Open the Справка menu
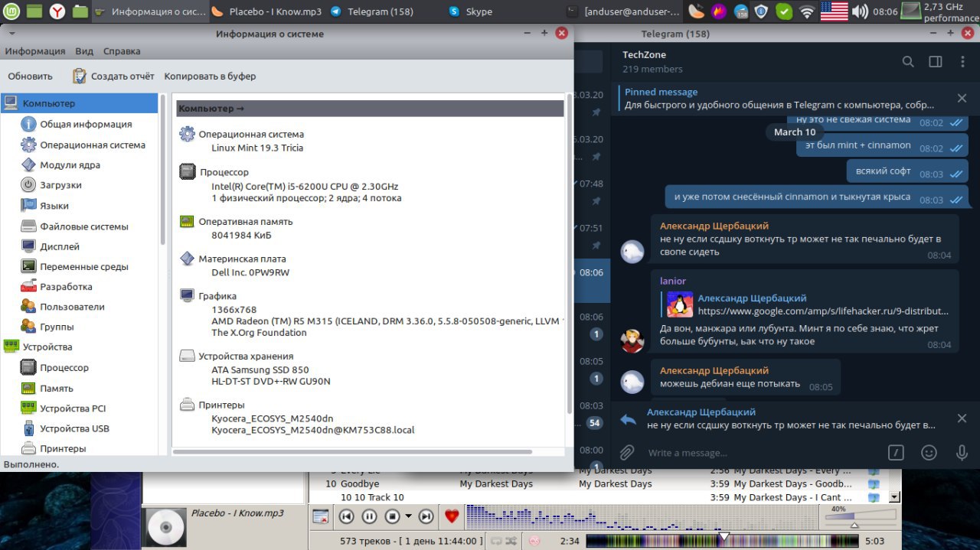Image resolution: width=980 pixels, height=550 pixels. 122,51
